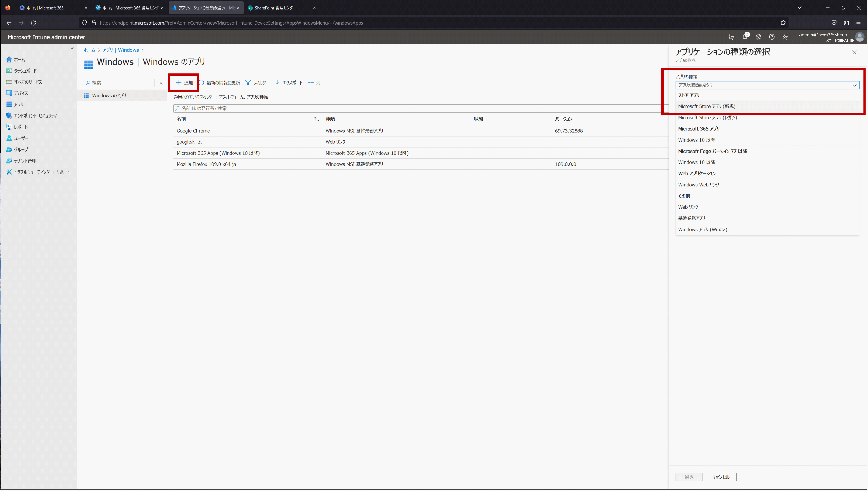Viewport: 868px width, 491px height.
Task: Open the feedback icon in header
Action: [785, 37]
